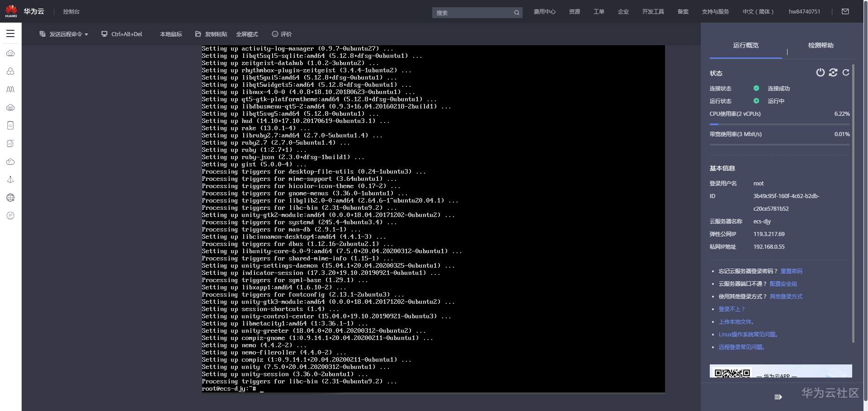
Task: Open the triangle network sidebar icon
Action: click(10, 180)
